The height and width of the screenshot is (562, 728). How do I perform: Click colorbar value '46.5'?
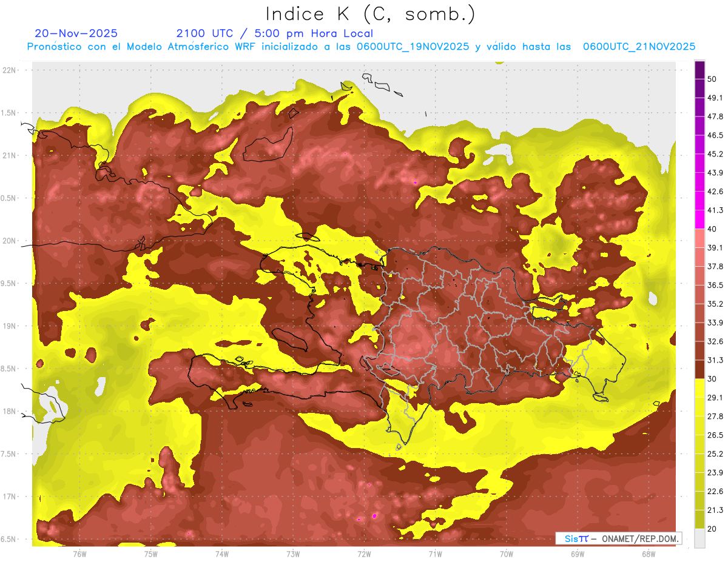[715, 135]
